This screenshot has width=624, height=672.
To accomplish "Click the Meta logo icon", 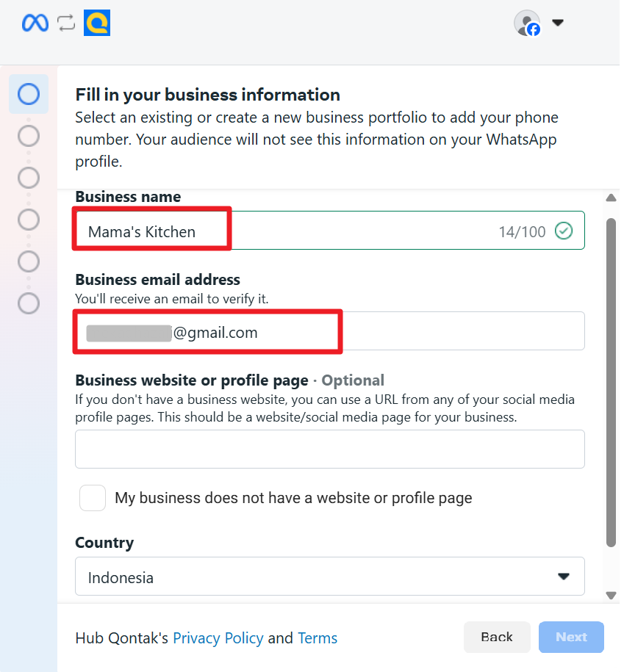I will 35,24.
